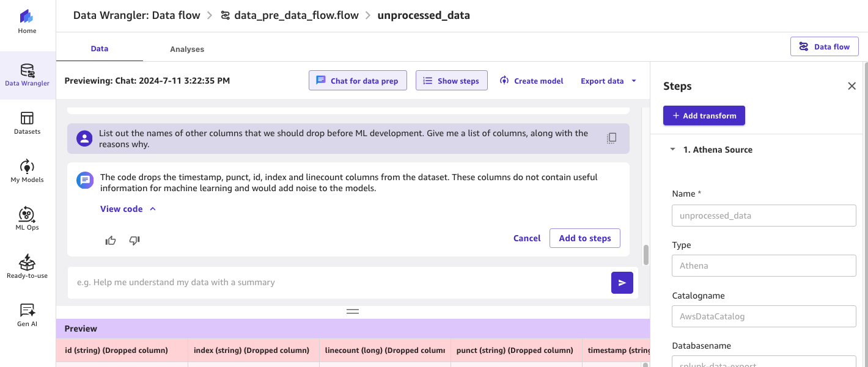Collapse the View code section

pos(128,208)
